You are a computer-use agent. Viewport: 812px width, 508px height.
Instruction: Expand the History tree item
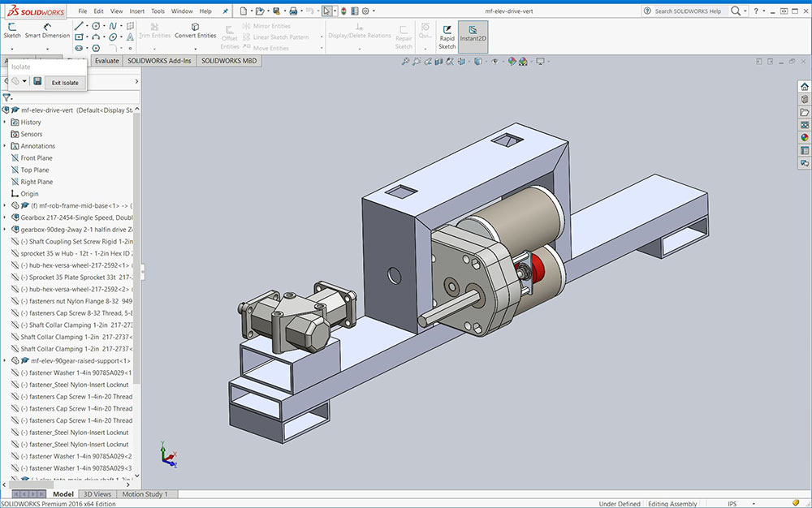5,123
